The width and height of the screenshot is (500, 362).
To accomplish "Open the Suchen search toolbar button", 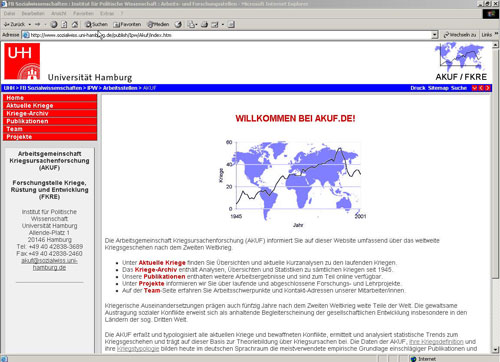I will pos(96,24).
